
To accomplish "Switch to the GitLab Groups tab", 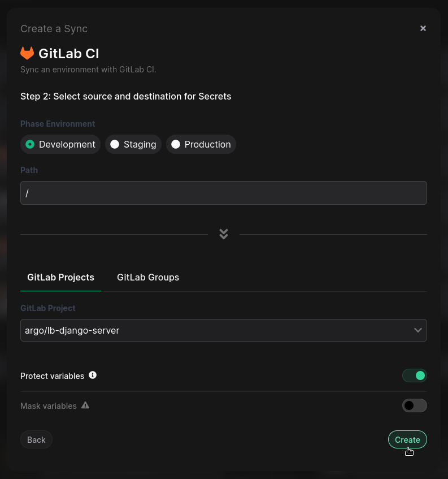I will tap(147, 277).
